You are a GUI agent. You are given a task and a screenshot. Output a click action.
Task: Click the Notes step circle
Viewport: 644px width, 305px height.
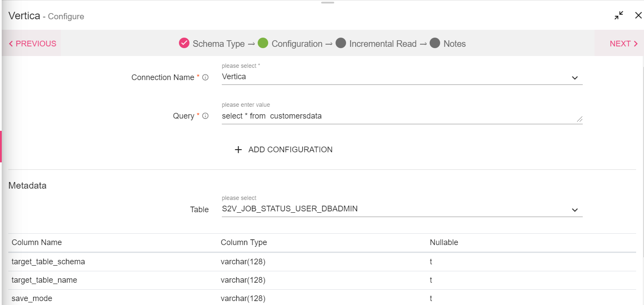click(x=435, y=43)
